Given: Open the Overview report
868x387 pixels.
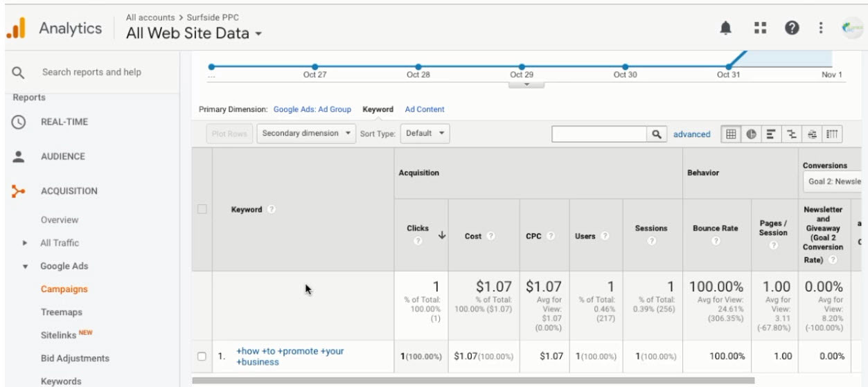Looking at the screenshot, I should [x=60, y=220].
